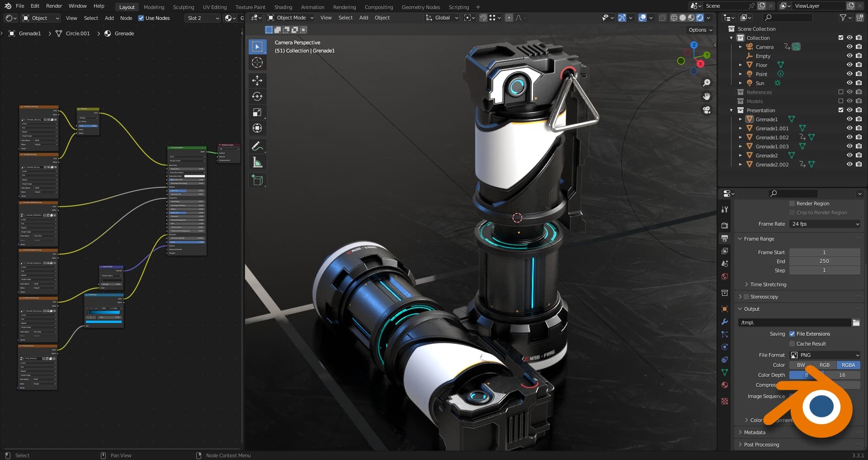Switch to the UV Editing workspace tab
Image resolution: width=868 pixels, height=460 pixels.
pyautogui.click(x=215, y=7)
